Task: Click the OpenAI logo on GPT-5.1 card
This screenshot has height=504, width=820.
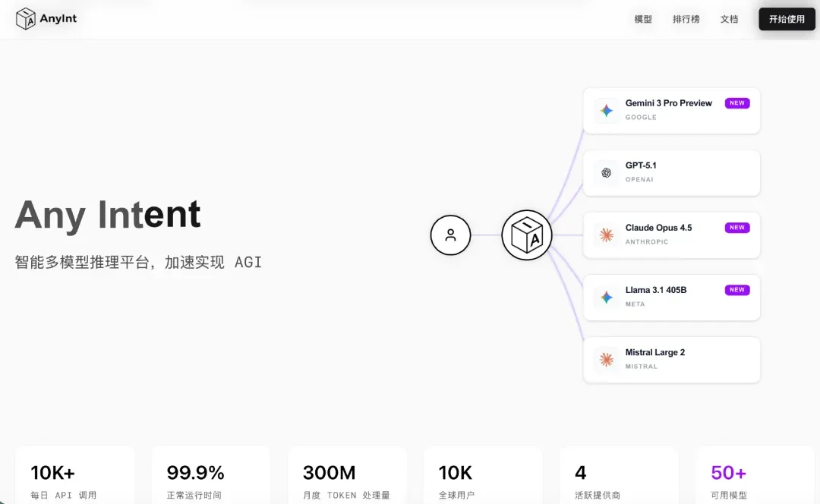Action: point(606,172)
